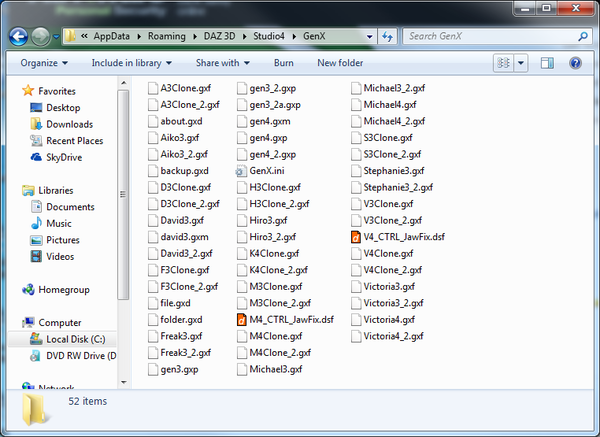Open the Organize menu

[x=44, y=63]
